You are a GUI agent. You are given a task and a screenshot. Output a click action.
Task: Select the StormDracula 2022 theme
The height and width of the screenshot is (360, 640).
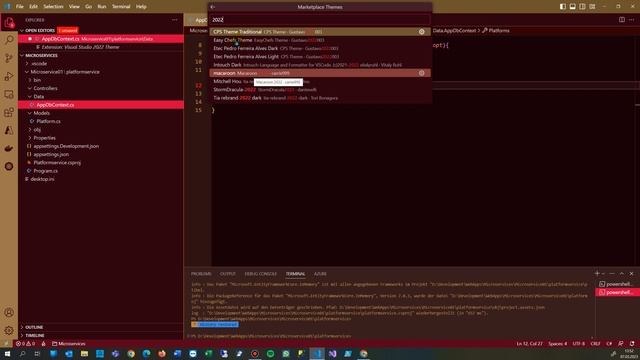[x=320, y=90]
